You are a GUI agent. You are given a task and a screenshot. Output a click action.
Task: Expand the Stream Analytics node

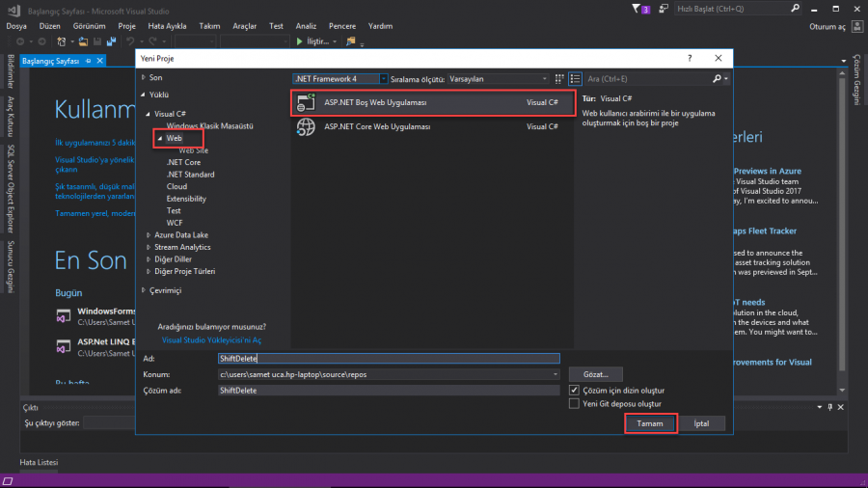pos(149,247)
